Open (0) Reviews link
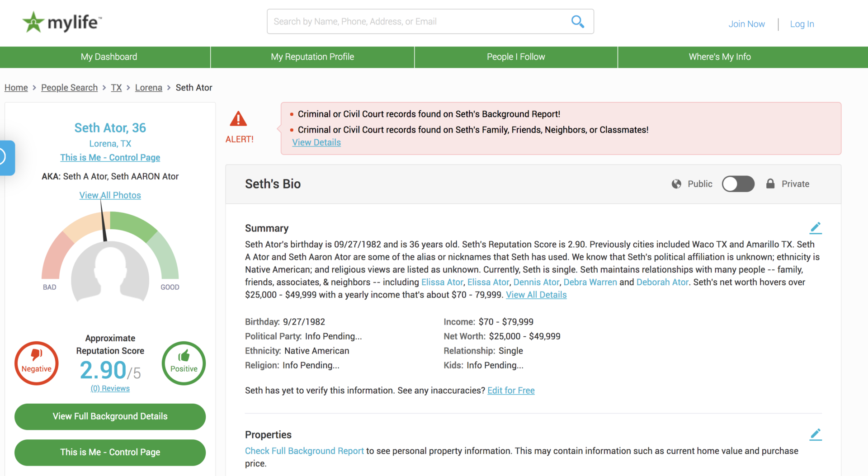 [110, 388]
